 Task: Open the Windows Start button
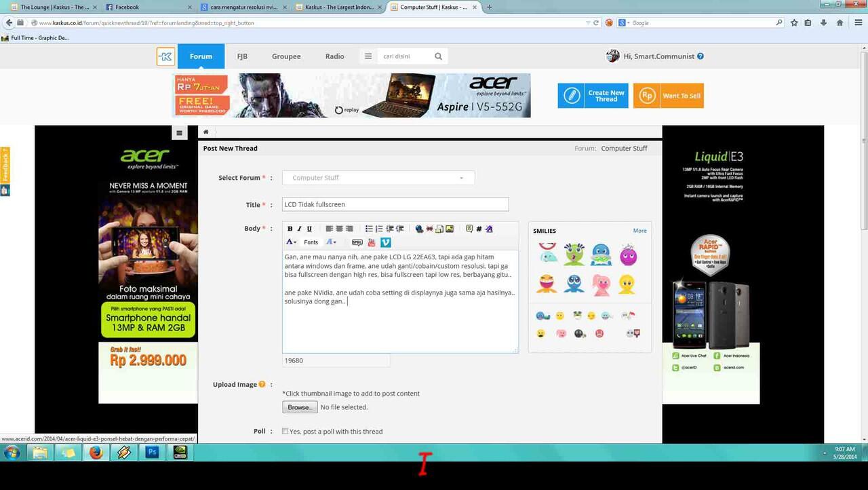pyautogui.click(x=12, y=453)
